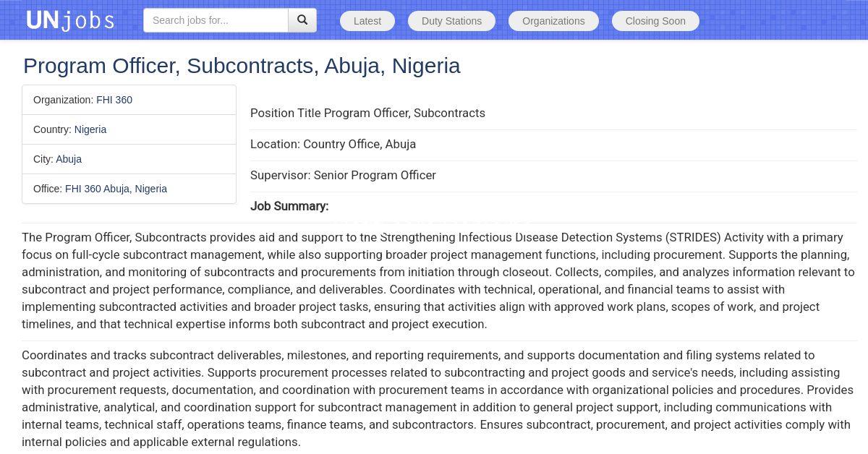This screenshot has width=868, height=454.
Task: Click the 'Location: Country Office, Abuja' line
Action: [x=333, y=144]
